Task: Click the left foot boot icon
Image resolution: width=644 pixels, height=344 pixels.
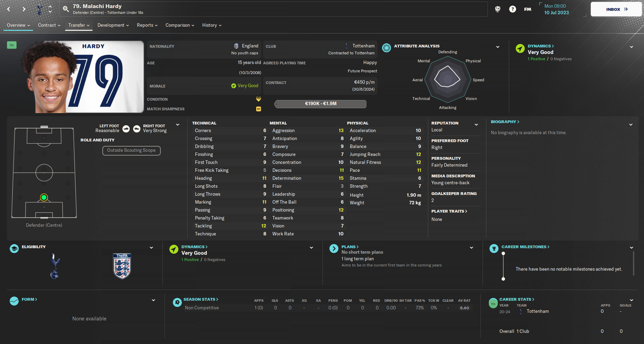Action: [x=126, y=128]
